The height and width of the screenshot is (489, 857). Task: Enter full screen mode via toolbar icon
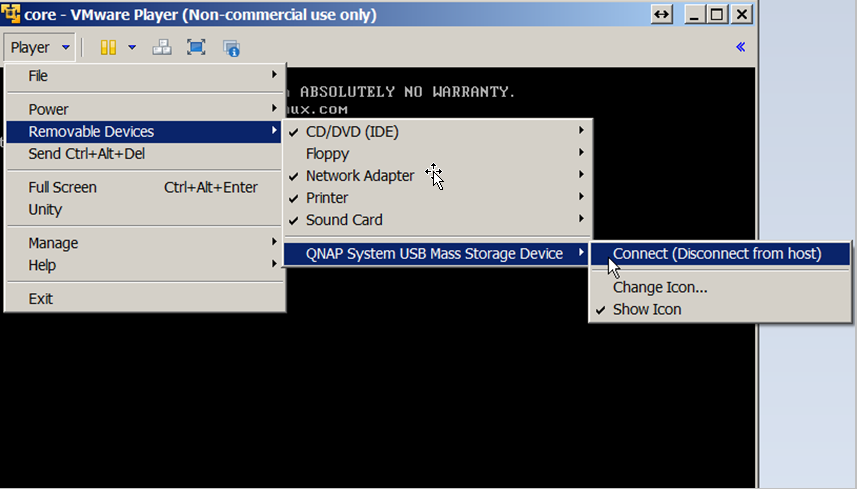coord(196,48)
